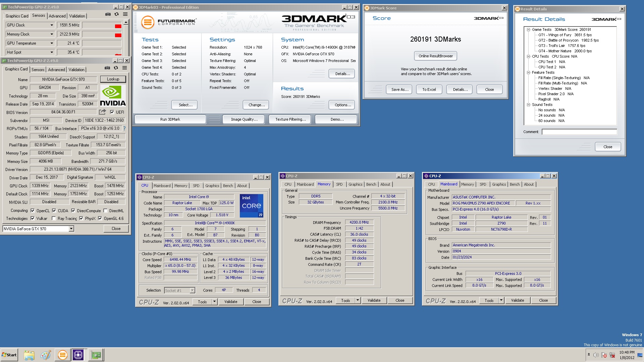Open the Start menu

9,355
